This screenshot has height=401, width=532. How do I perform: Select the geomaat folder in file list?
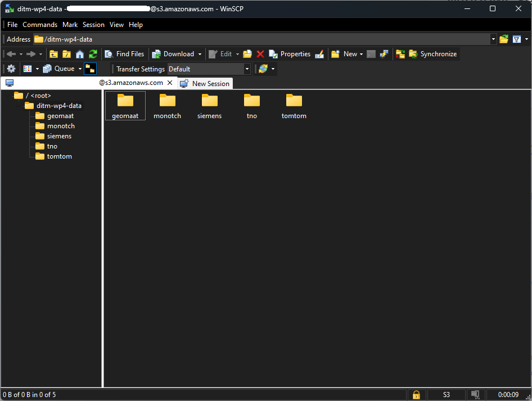[x=125, y=106]
